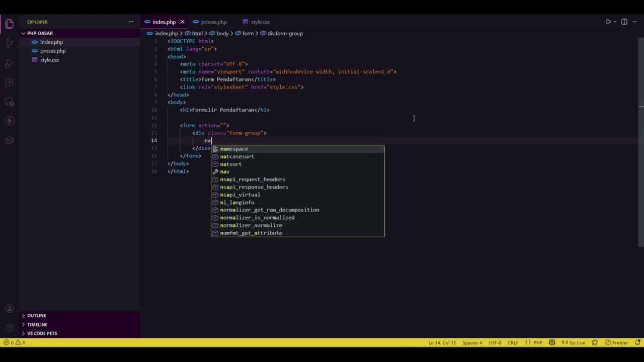The image size is (644, 362).
Task: Open the Remote Explorer view
Action: pyautogui.click(x=10, y=102)
